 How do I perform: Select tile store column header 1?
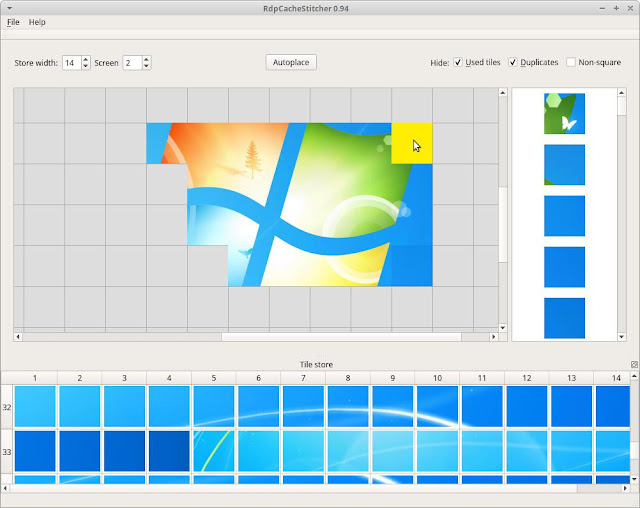pos(35,378)
